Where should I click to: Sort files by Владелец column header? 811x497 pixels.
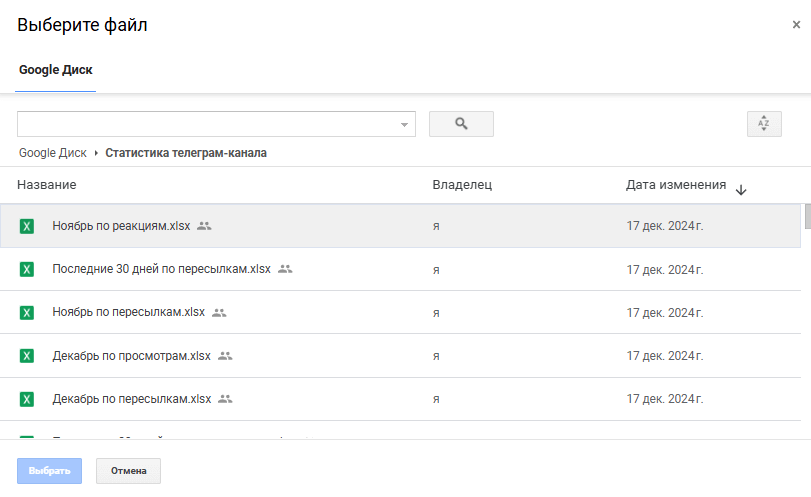coord(461,185)
